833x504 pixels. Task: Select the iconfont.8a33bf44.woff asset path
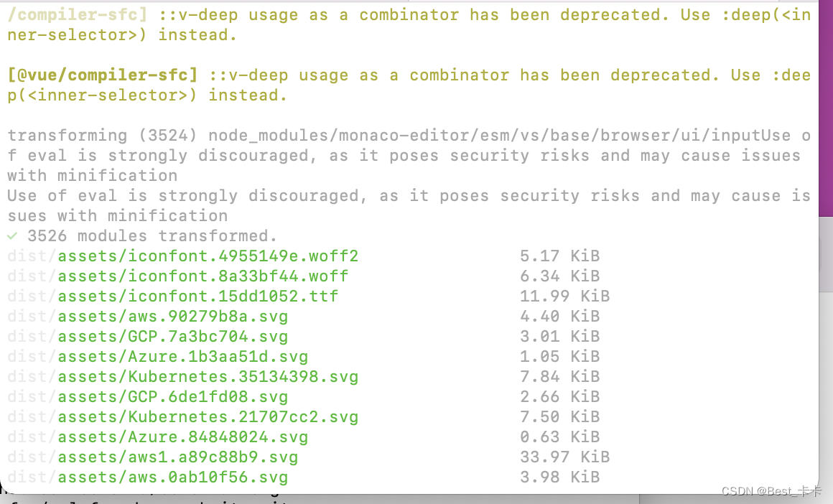coord(203,276)
